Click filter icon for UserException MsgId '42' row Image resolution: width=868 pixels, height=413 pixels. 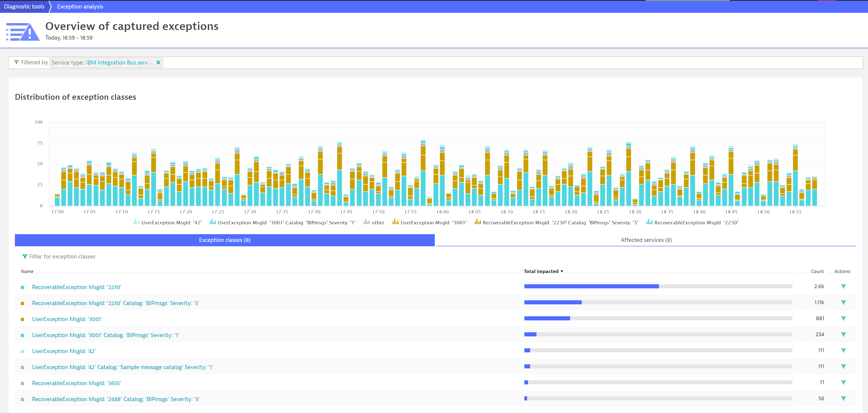pyautogui.click(x=843, y=351)
